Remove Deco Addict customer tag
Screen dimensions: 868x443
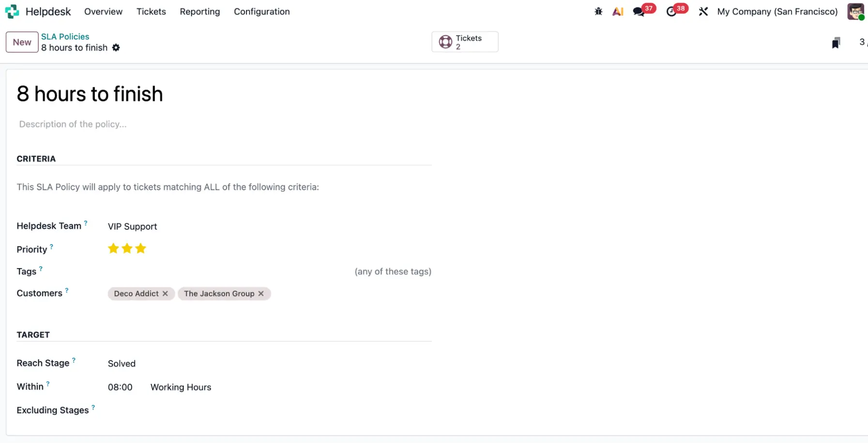coord(165,293)
